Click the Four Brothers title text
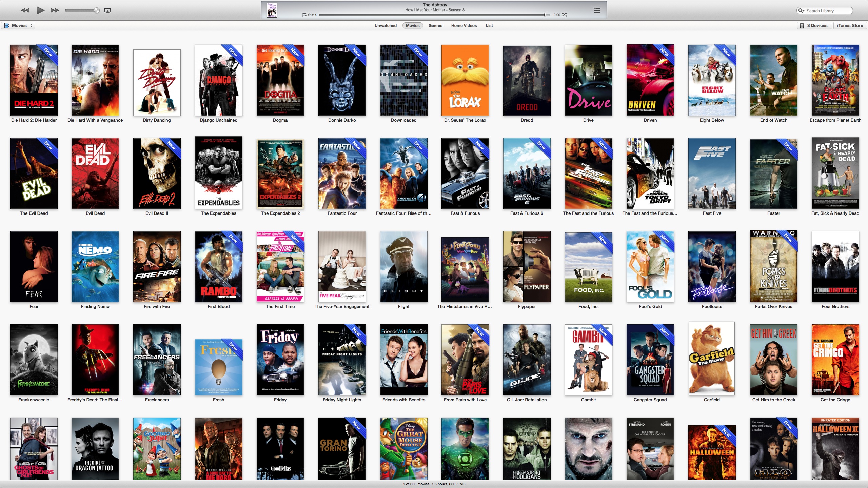 pyautogui.click(x=835, y=307)
